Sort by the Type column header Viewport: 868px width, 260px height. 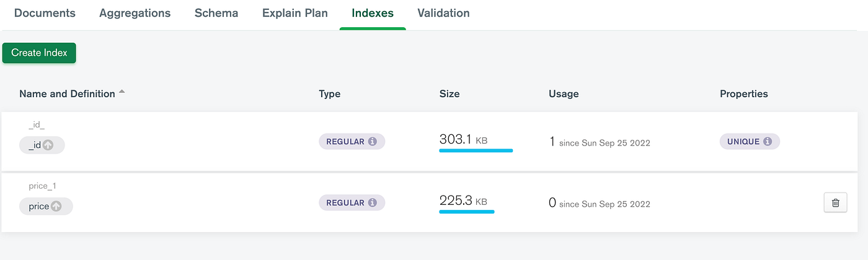point(329,94)
